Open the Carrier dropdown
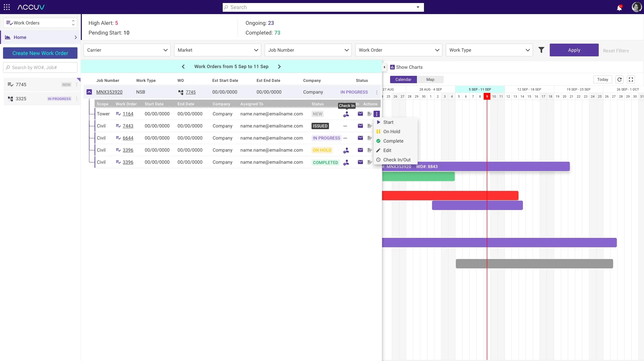The image size is (644, 361). pos(127,50)
